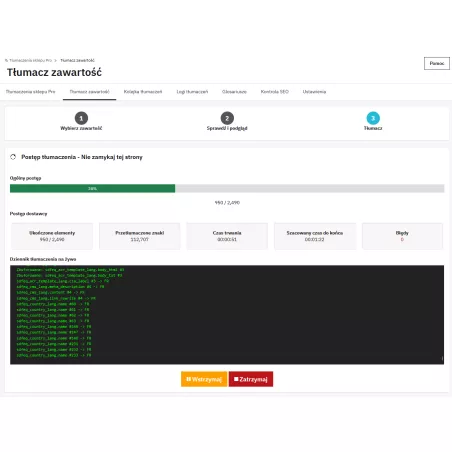The height and width of the screenshot is (452, 452).
Task: Click the Ukończone elementy stat card
Action: pos(52,236)
